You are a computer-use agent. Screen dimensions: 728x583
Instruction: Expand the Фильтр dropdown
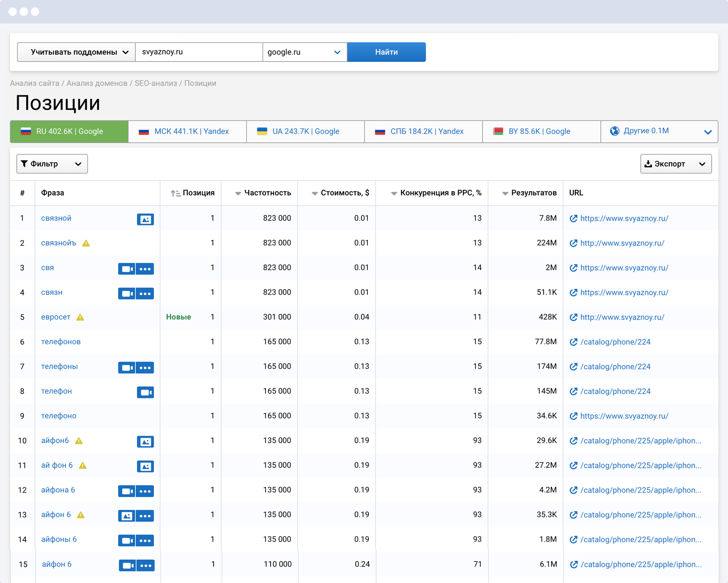pyautogui.click(x=52, y=164)
